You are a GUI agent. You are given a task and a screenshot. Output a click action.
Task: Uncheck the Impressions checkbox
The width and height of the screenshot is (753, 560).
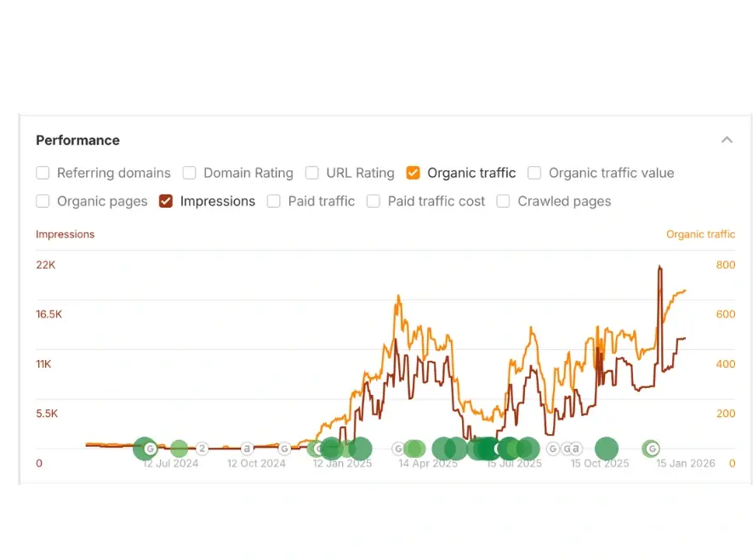coord(164,201)
